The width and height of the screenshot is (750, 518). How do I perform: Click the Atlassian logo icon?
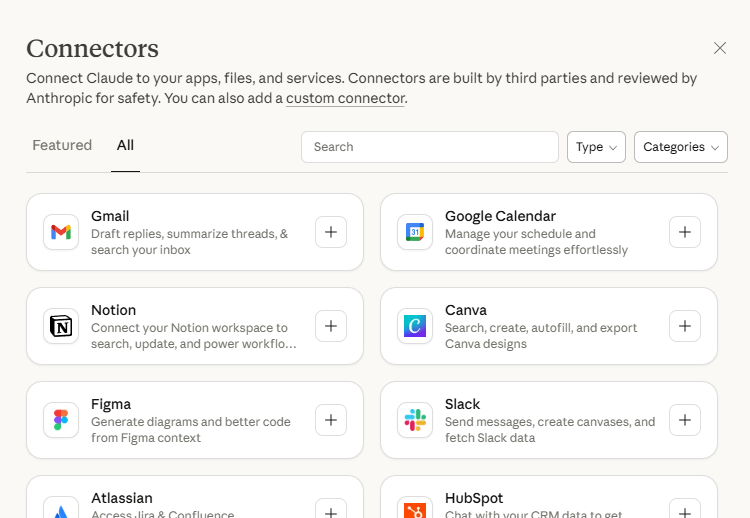(x=61, y=508)
